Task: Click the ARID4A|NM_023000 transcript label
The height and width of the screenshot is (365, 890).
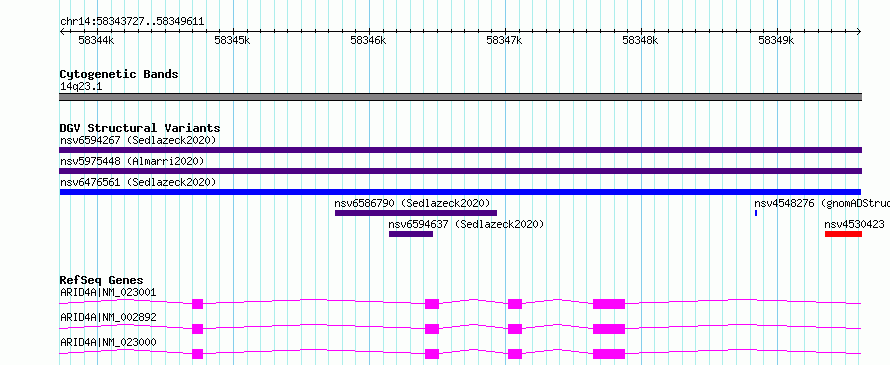Action: pyautogui.click(x=108, y=342)
